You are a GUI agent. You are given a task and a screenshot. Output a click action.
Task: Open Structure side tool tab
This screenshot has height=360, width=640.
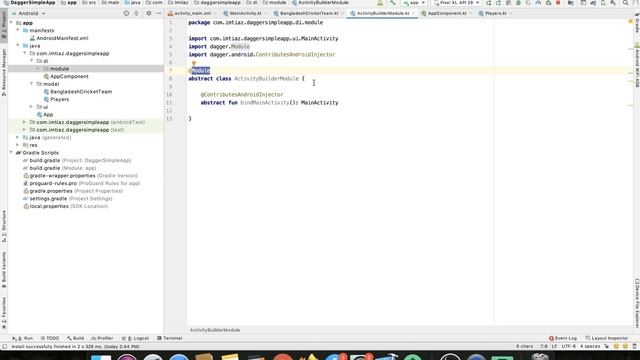click(4, 226)
